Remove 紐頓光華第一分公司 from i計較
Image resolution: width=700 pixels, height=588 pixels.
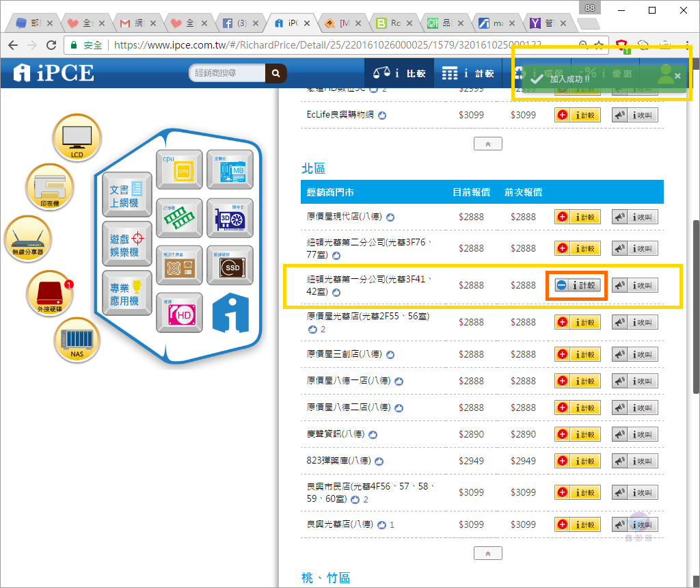point(578,285)
